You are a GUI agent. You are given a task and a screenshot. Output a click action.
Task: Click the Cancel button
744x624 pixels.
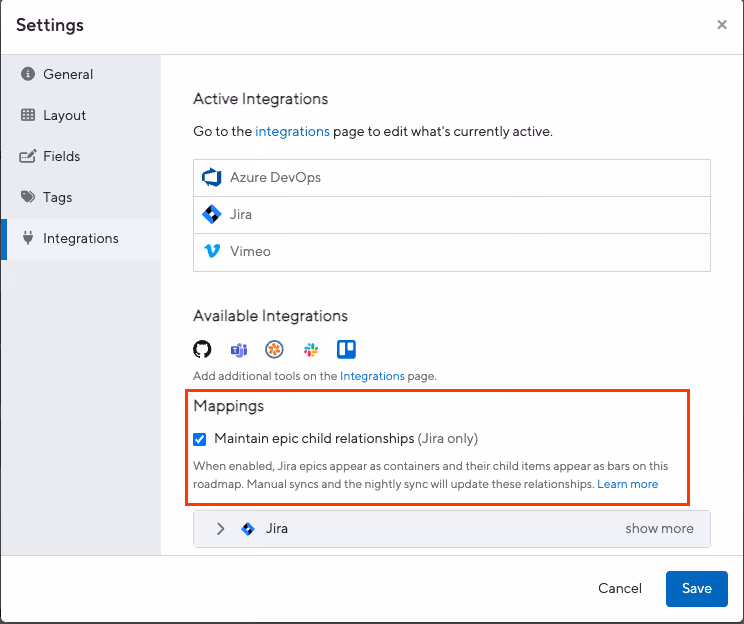[619, 588]
